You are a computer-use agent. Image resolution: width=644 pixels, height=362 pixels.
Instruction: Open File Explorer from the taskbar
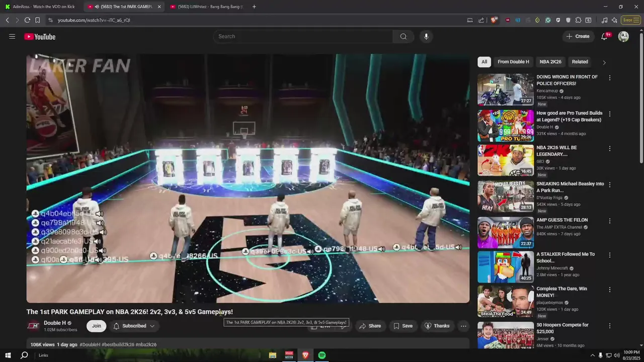(x=272, y=355)
